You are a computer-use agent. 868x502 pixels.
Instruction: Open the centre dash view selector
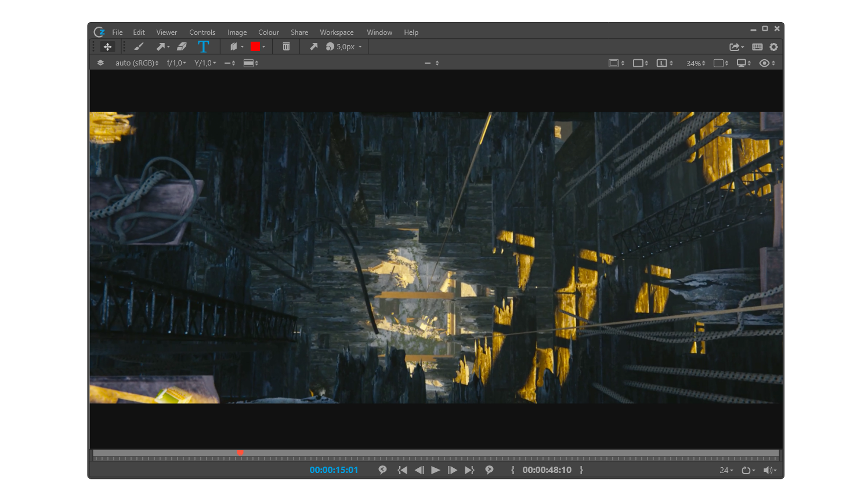click(x=431, y=63)
